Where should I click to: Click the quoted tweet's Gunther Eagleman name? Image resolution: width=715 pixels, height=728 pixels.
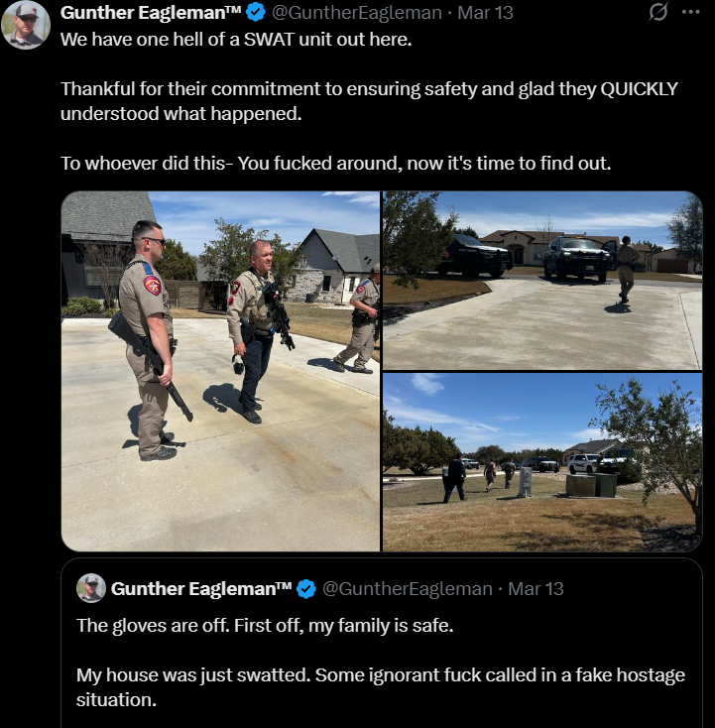pos(201,589)
